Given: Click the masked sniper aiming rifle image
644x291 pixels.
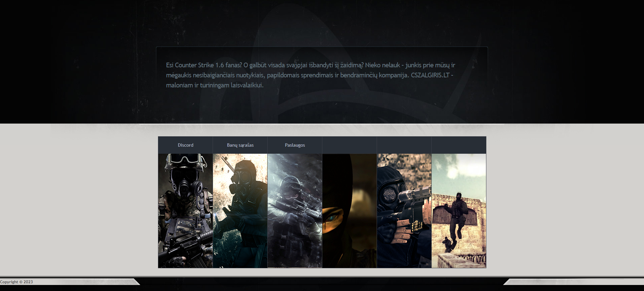Looking at the screenshot, I should [x=404, y=211].
